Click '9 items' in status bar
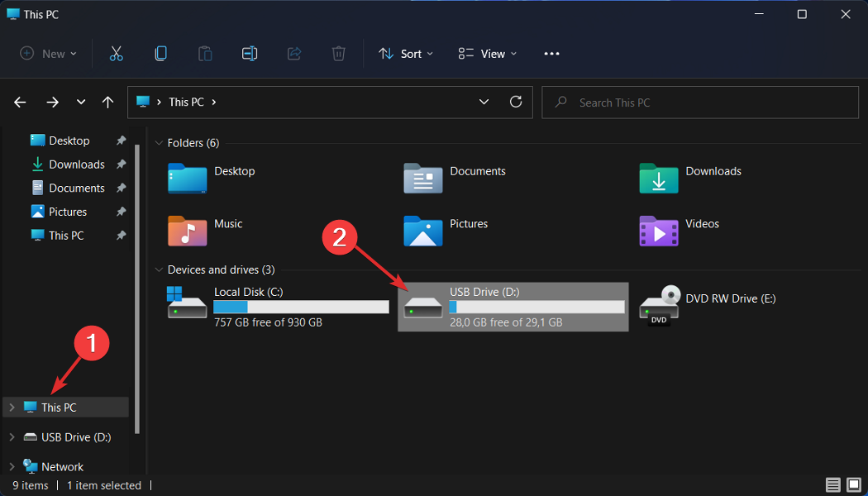 (x=31, y=485)
